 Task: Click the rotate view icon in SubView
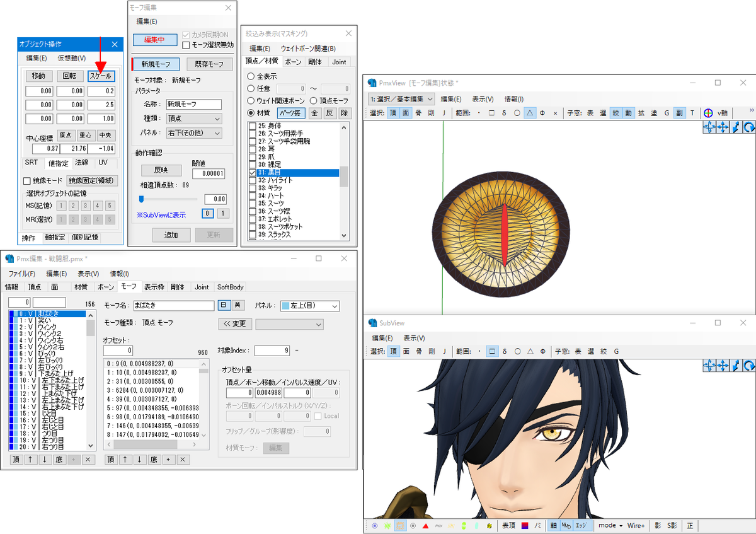point(749,365)
